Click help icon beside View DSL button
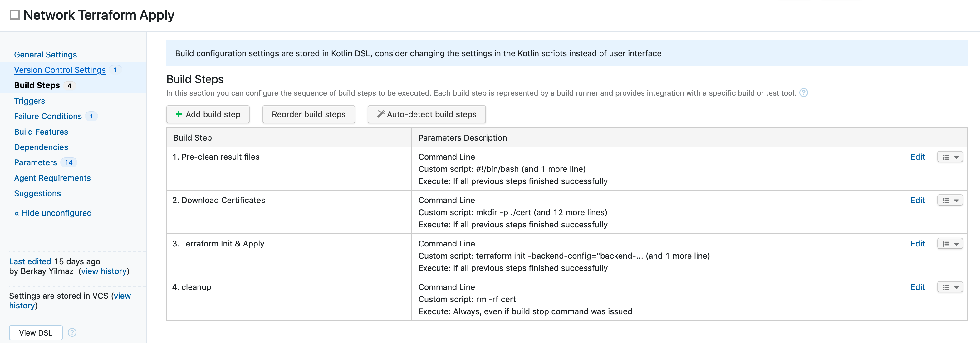The height and width of the screenshot is (343, 980). click(72, 332)
